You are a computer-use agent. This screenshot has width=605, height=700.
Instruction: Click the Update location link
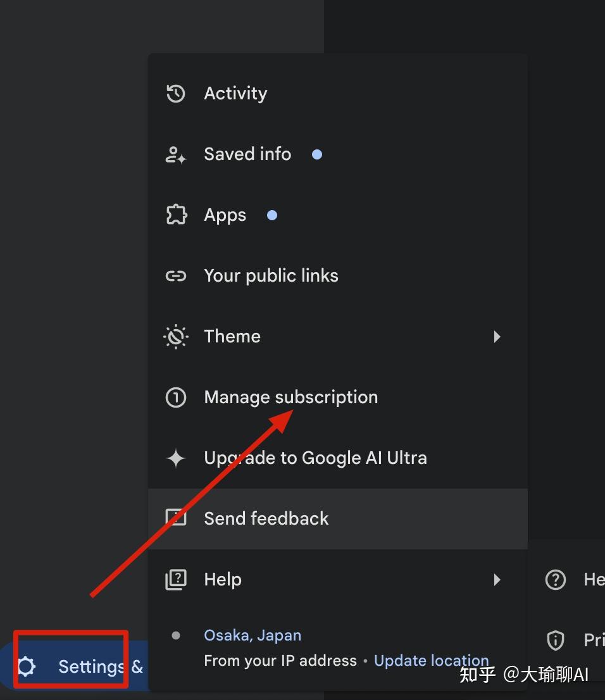coord(431,661)
